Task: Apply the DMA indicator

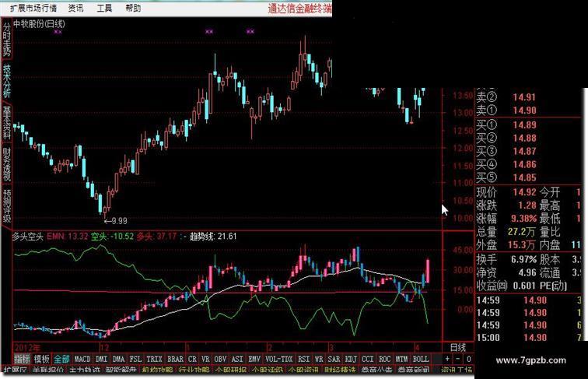Action: (118, 359)
